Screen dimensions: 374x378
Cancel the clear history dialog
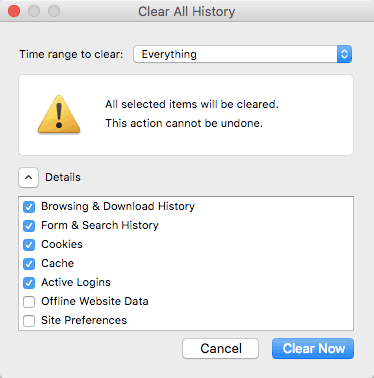[x=221, y=349]
